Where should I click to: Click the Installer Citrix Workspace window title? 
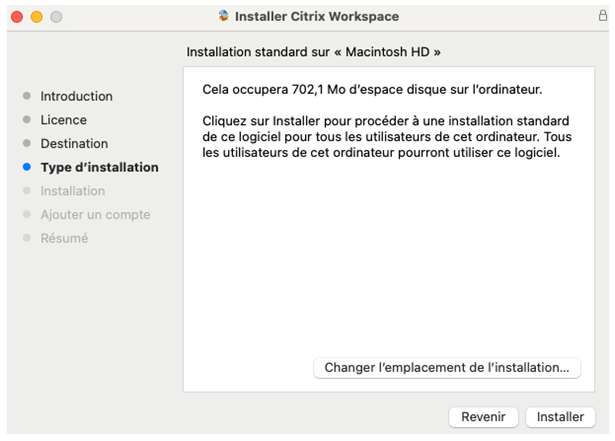(317, 16)
